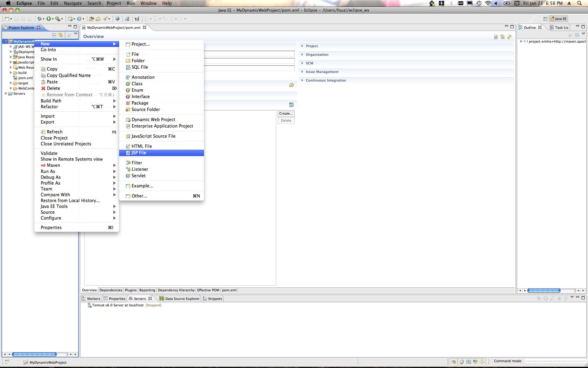Click the Delete button below Create
Viewport: 588px width, 368px height.
coord(286,121)
